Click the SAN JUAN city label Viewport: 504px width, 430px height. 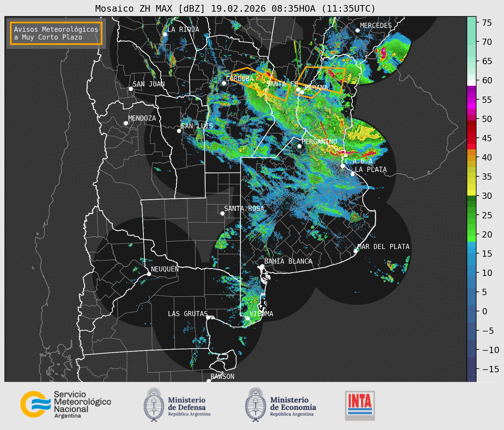click(148, 84)
